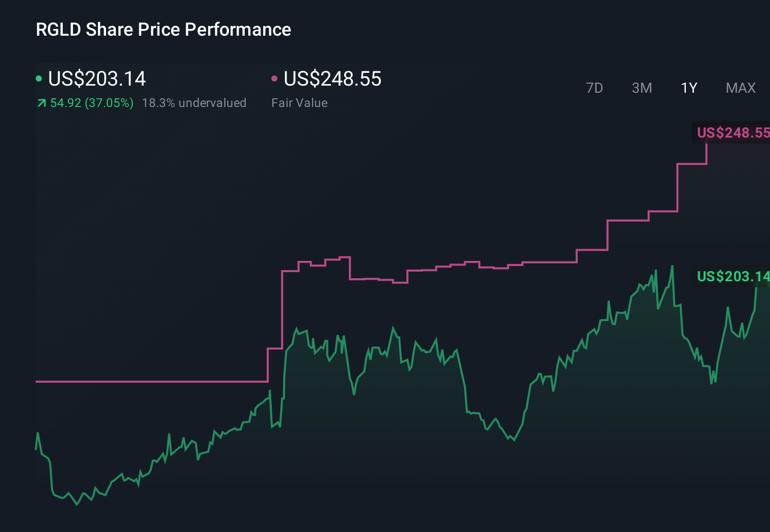Click the pink dot next to US$248.55

[x=275, y=78]
